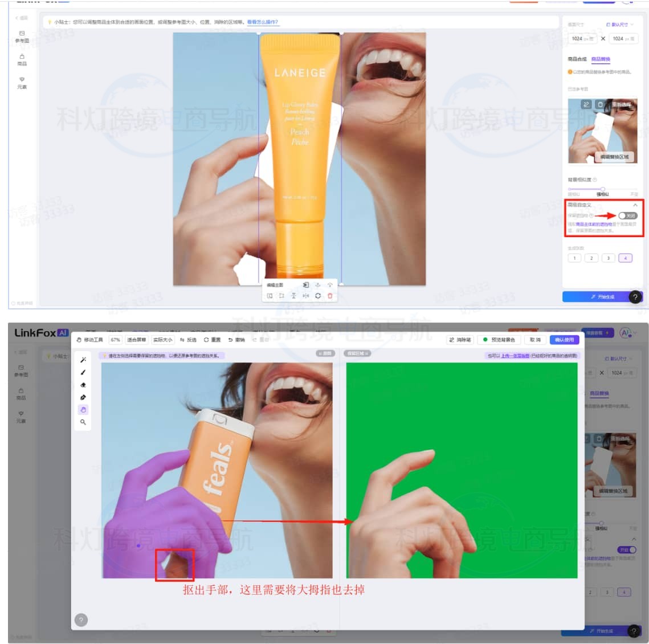Select the eraser tool in the editor

point(83,385)
